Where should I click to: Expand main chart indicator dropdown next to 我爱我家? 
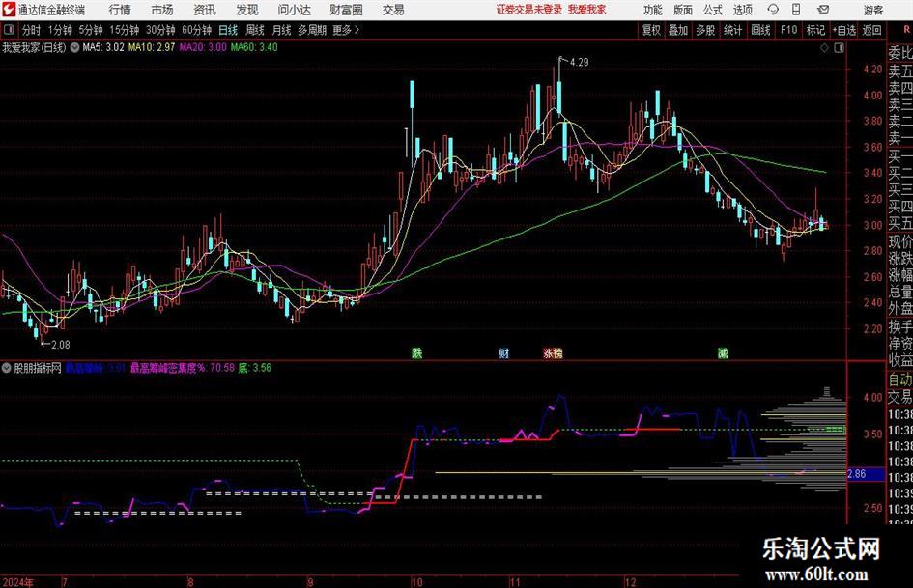(x=74, y=47)
